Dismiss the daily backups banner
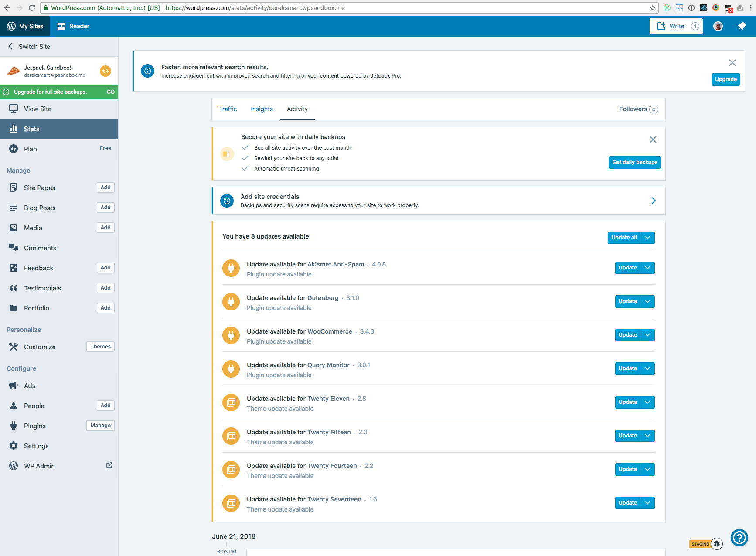Viewport: 756px width, 556px height. (653, 140)
